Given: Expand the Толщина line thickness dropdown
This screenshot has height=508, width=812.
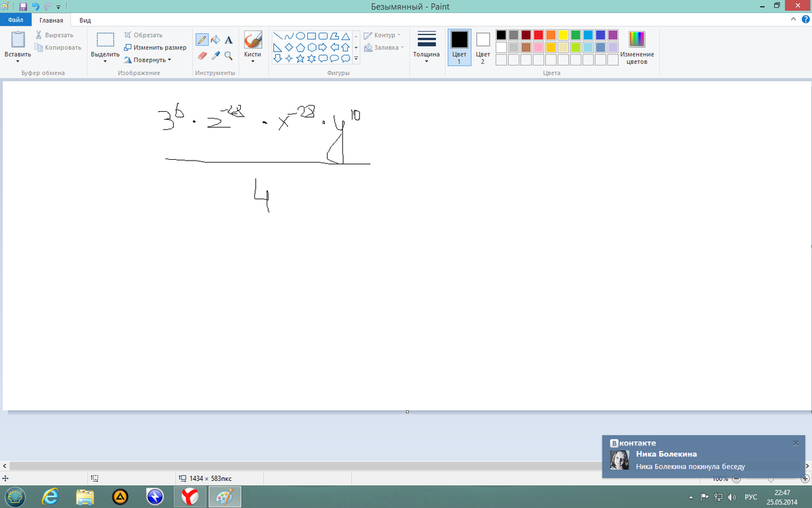Looking at the screenshot, I should 426,47.
